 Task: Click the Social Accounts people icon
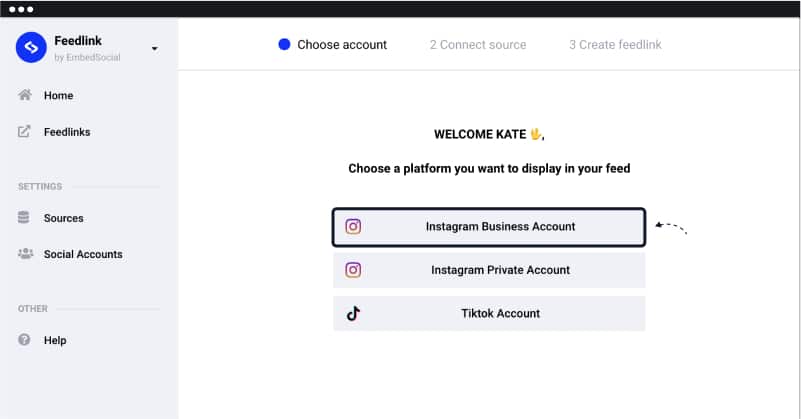(x=26, y=253)
